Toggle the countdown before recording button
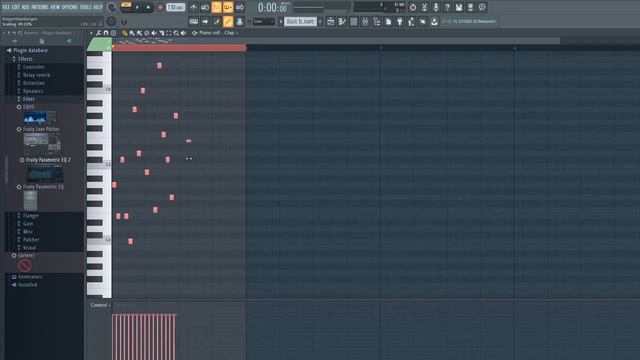This screenshot has height=360, width=640. [216, 7]
